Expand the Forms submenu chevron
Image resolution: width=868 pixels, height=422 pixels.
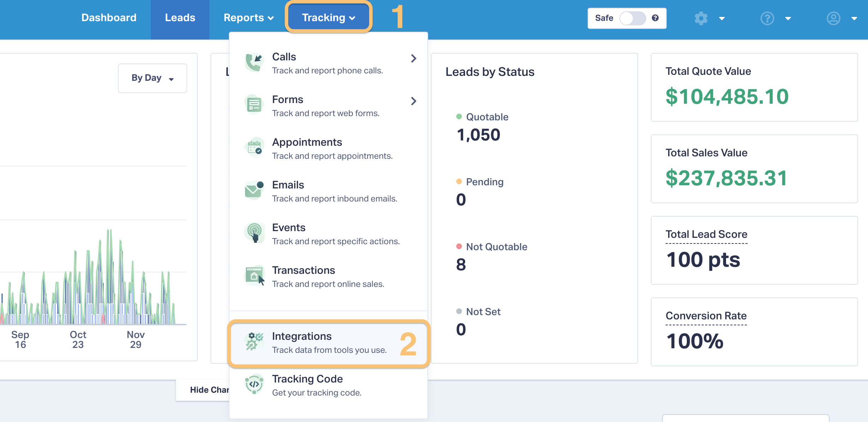click(414, 101)
